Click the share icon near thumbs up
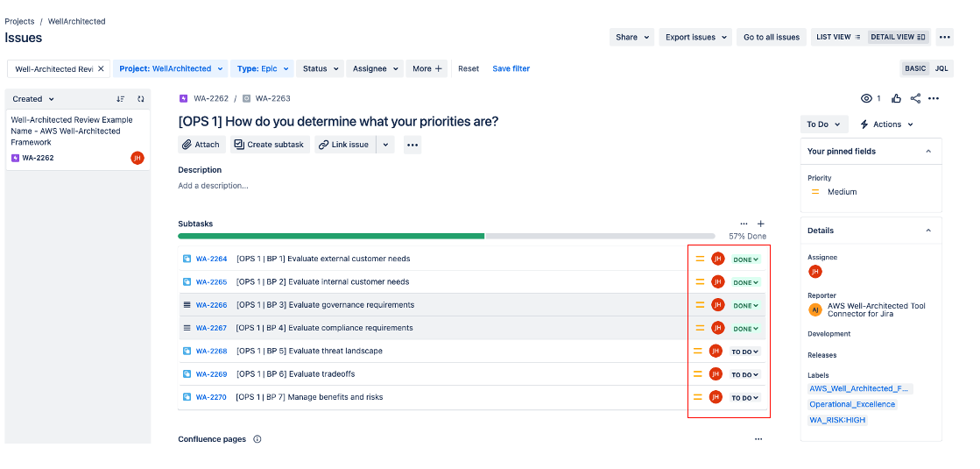980x469 pixels. coord(915,98)
